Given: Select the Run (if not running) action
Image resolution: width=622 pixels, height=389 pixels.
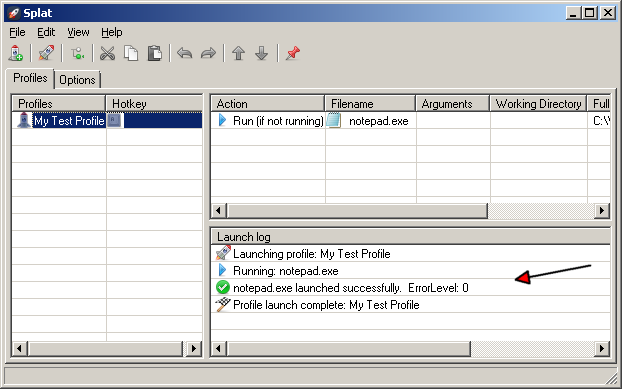Looking at the screenshot, I should point(278,121).
